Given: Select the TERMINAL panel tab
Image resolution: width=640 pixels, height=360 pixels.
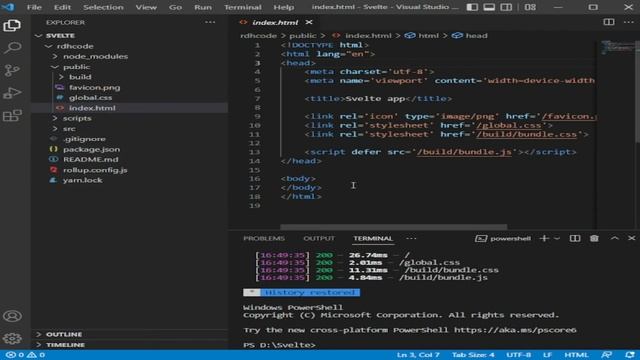Looking at the screenshot, I should point(373,238).
